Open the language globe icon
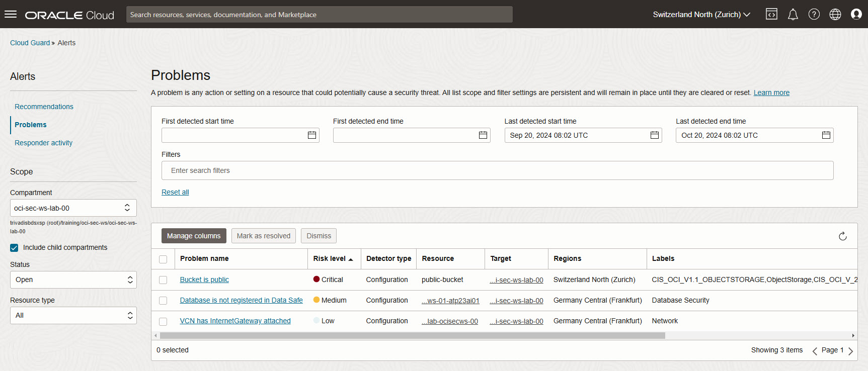 point(835,14)
